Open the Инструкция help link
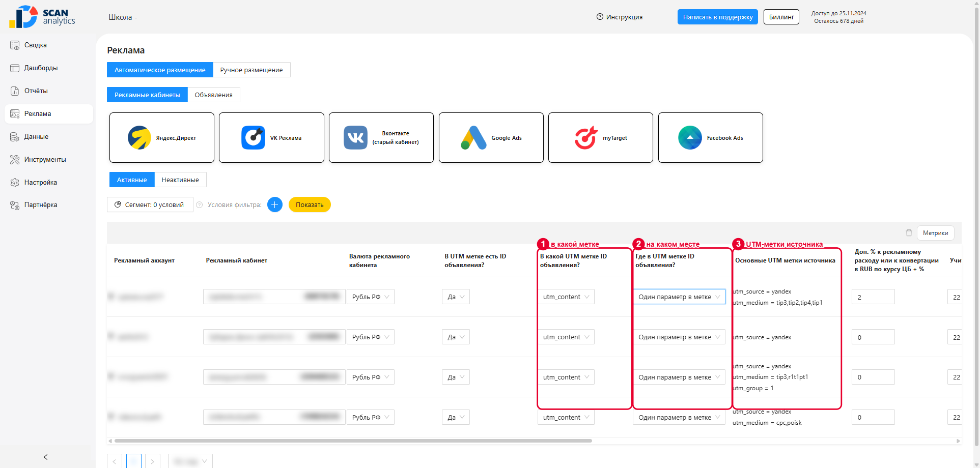This screenshot has width=980, height=468. pos(620,17)
